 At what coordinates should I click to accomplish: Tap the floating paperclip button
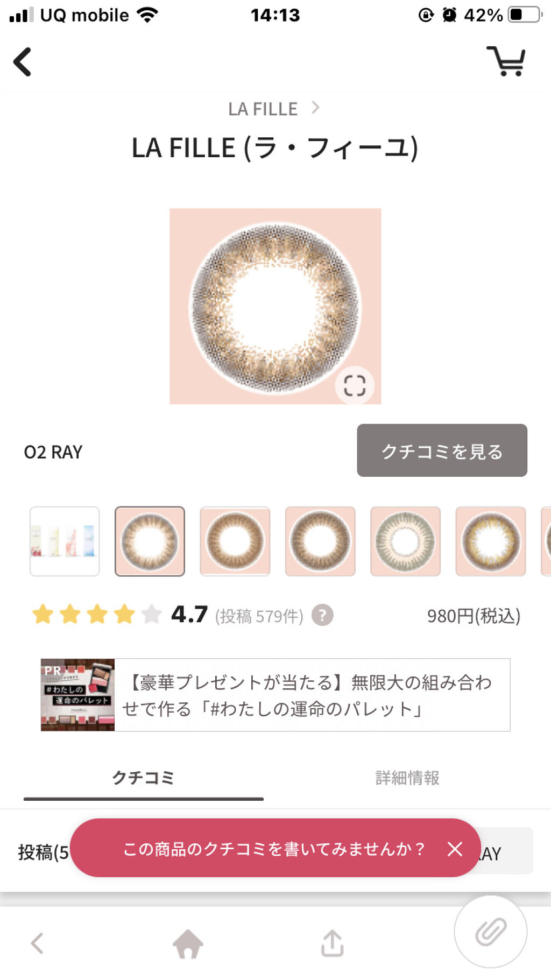490,932
